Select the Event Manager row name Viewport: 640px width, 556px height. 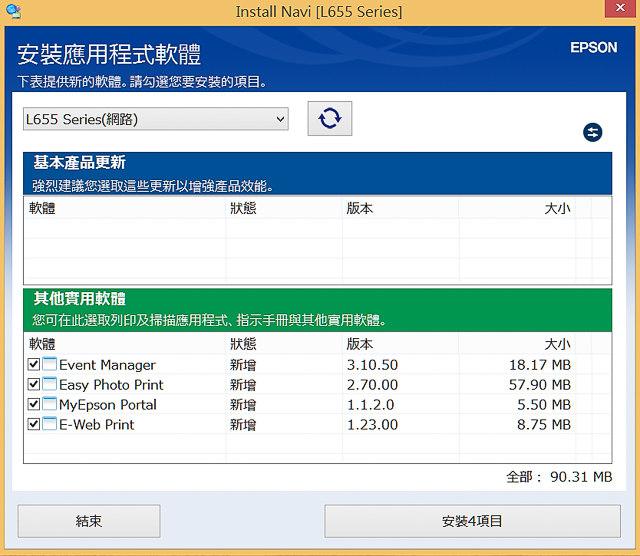point(107,365)
